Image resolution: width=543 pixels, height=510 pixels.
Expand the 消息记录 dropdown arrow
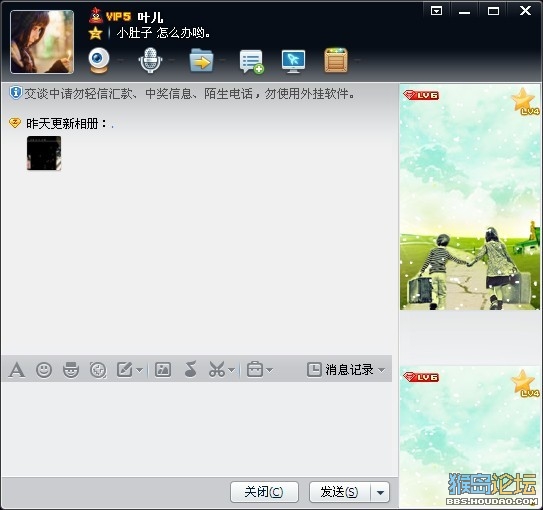click(382, 370)
